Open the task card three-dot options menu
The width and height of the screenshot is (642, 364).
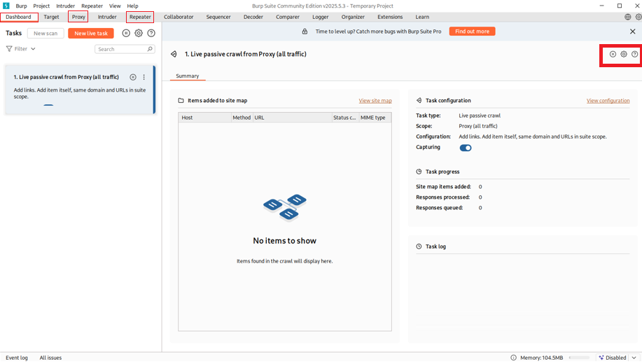[144, 77]
